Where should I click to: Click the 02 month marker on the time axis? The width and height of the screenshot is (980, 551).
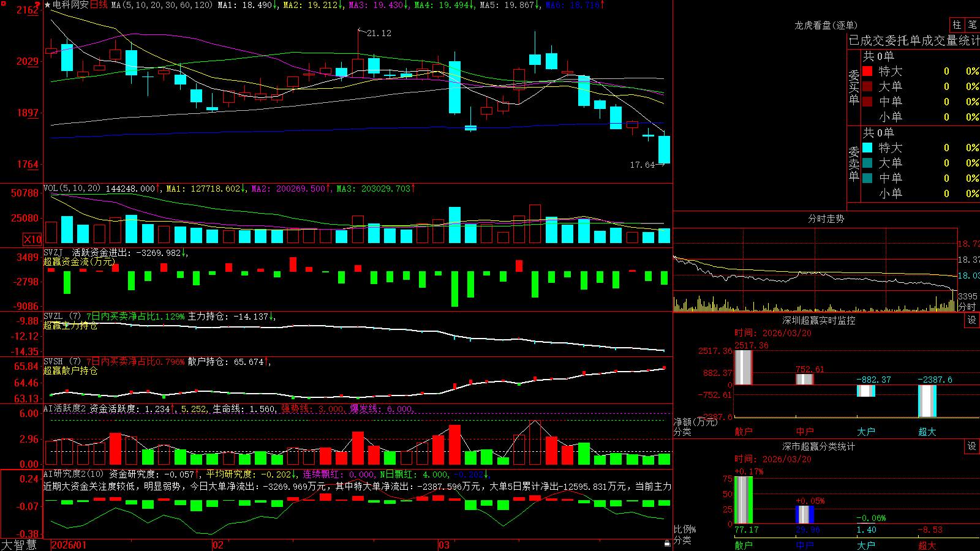coord(218,545)
